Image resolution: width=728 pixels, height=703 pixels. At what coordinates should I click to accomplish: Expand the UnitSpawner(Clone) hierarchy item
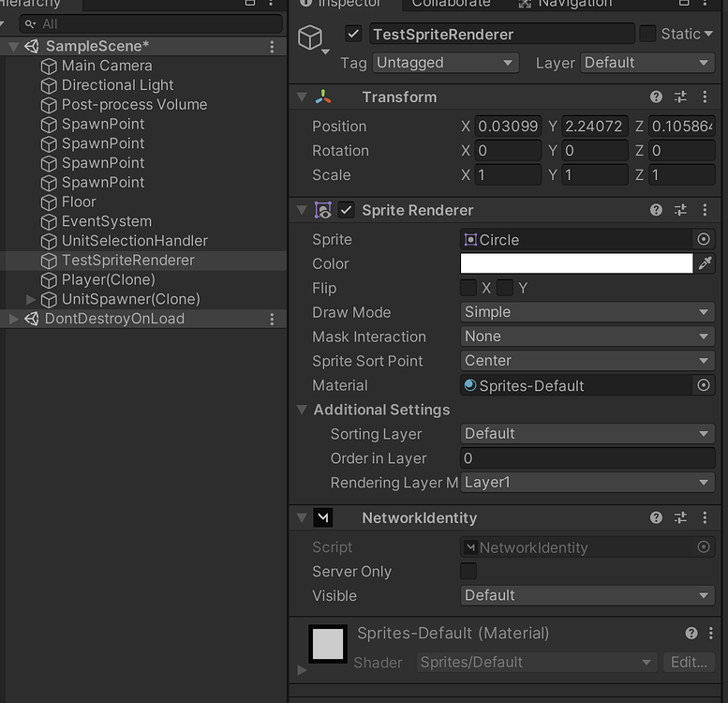click(31, 299)
